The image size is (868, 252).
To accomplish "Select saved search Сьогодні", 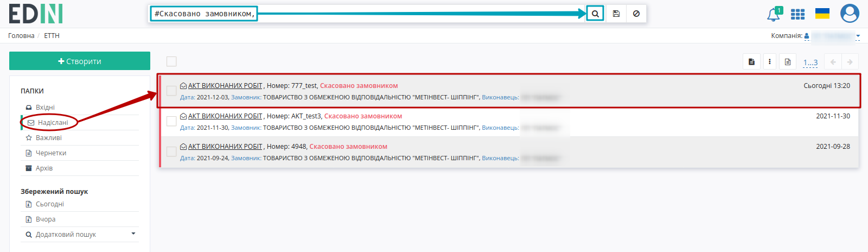I will point(49,204).
